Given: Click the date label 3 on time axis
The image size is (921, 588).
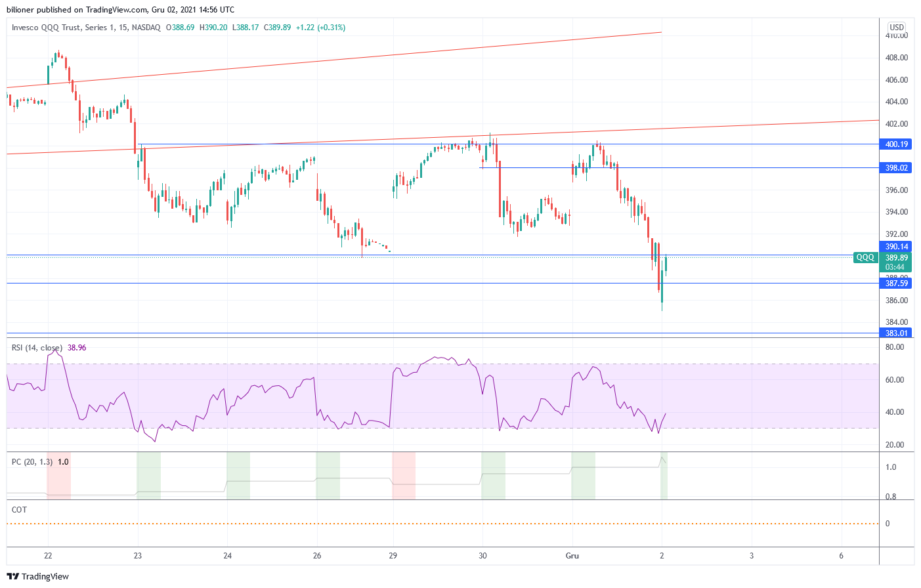Looking at the screenshot, I should [752, 556].
